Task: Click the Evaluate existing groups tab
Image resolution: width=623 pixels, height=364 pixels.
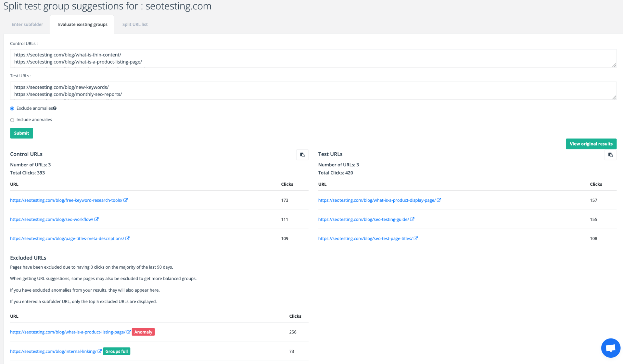Action: 83,24
